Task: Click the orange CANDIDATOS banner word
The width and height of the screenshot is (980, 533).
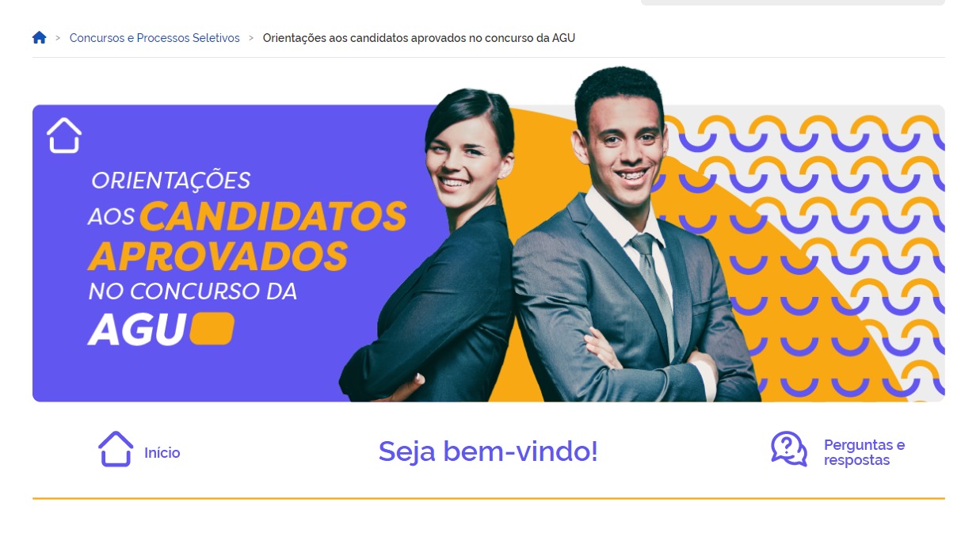Action: tap(273, 216)
